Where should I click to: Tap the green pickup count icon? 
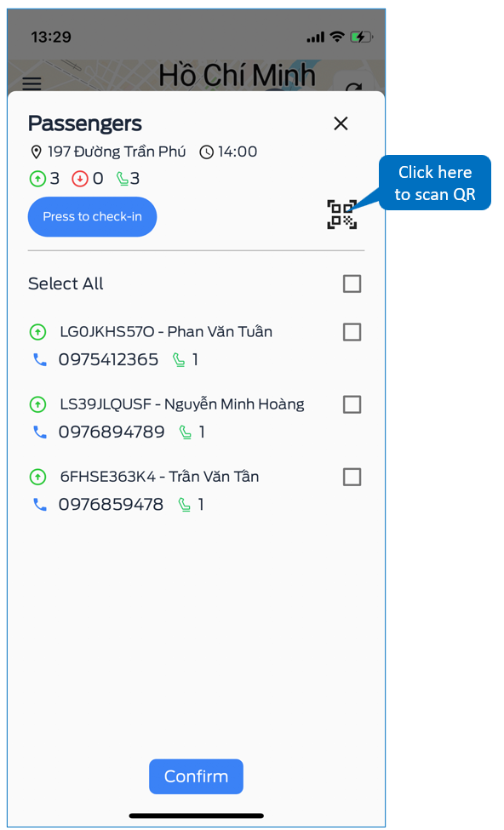click(37, 179)
